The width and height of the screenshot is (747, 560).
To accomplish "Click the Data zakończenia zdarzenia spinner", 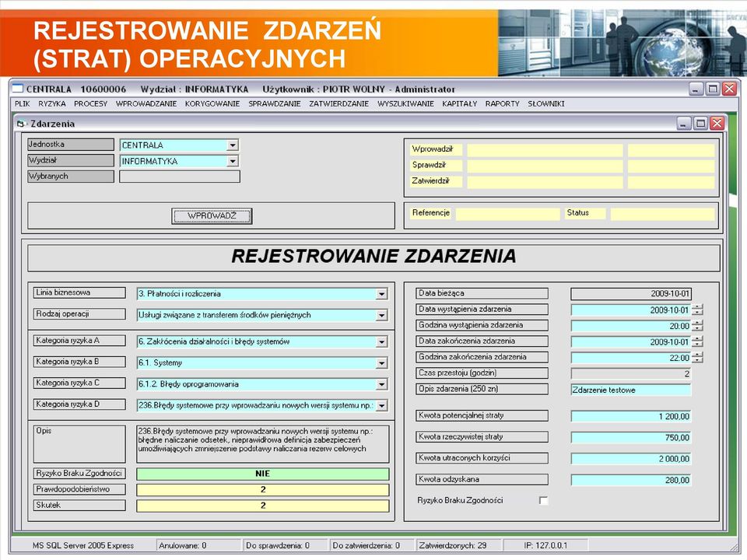I will [697, 341].
